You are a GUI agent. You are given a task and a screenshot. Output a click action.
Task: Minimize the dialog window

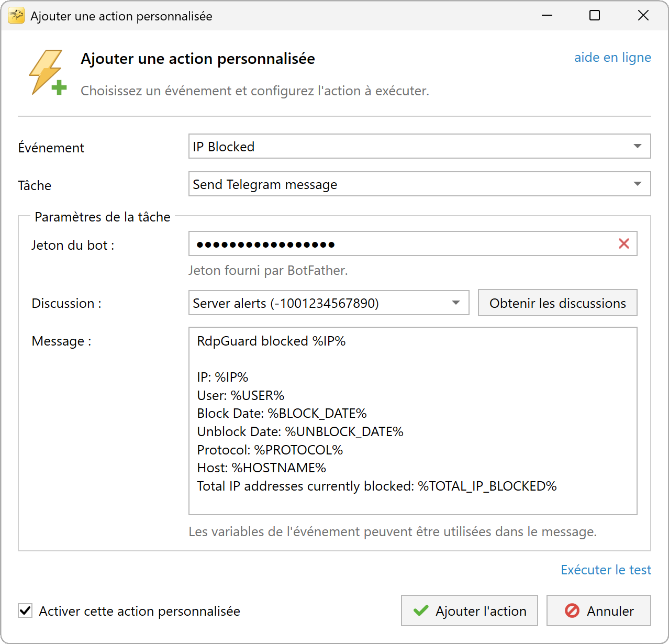(547, 16)
